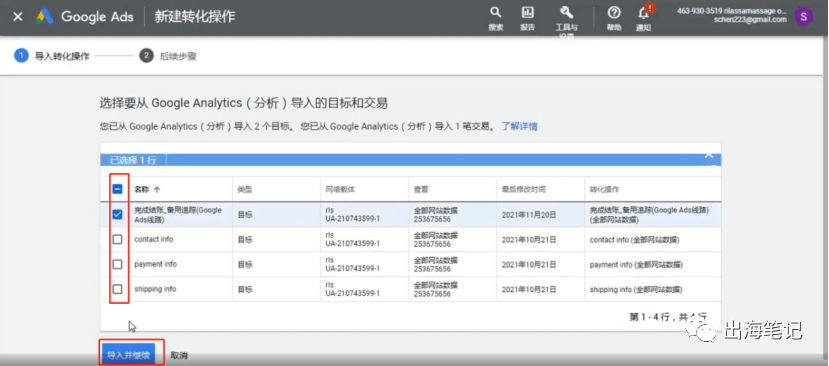The height and width of the screenshot is (366, 829).
Task: Close the new conversion action page with X
Action: coord(17,17)
